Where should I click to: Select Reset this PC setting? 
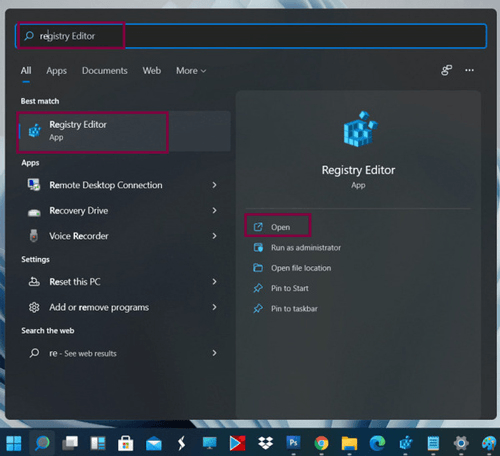[x=124, y=282]
